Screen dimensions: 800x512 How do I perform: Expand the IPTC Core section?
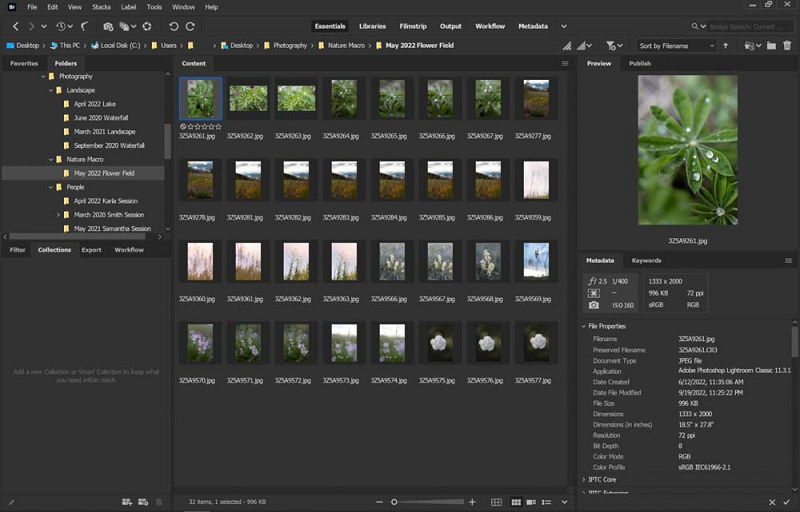(x=584, y=480)
